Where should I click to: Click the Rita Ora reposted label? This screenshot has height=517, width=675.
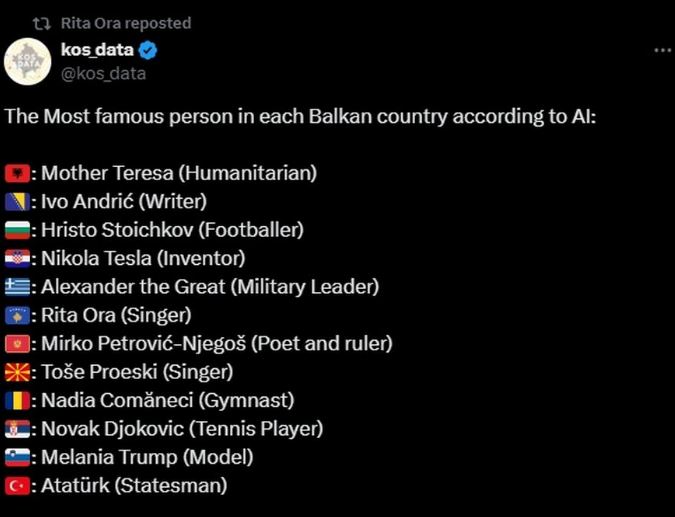click(126, 23)
